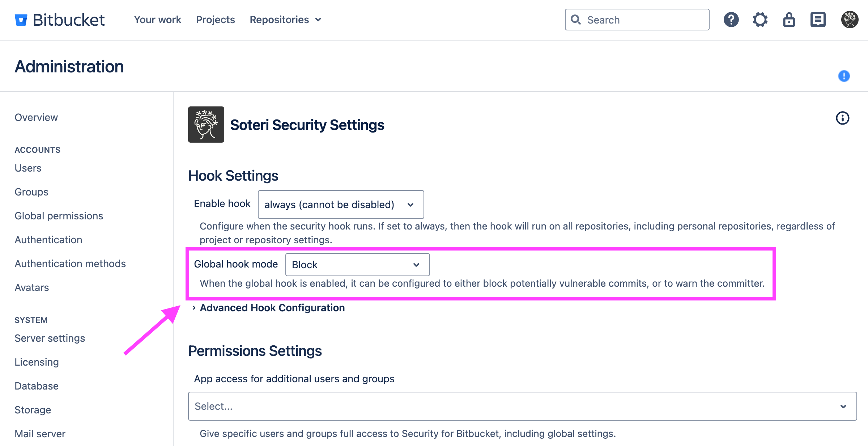
Task: Navigate to Authentication methods in sidebar
Action: click(x=70, y=264)
